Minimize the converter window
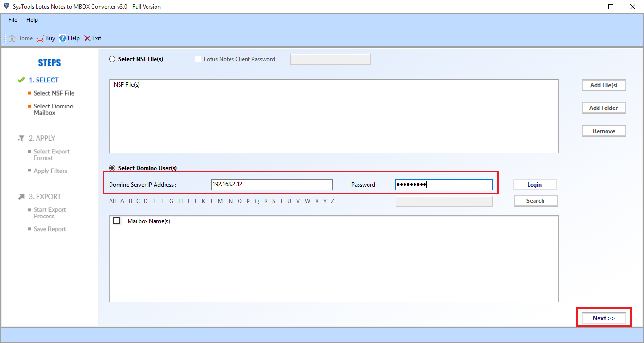This screenshot has width=644, height=343. [x=589, y=7]
